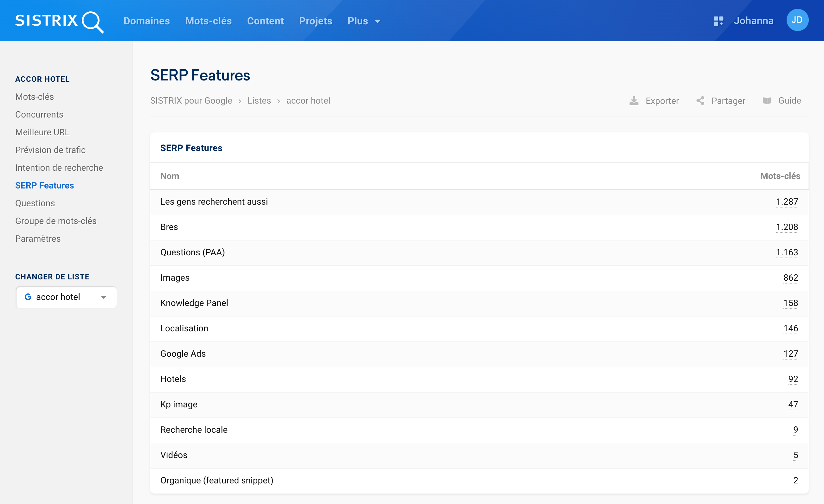This screenshot has height=504, width=824.
Task: Click the 862 keyword count
Action: [790, 278]
